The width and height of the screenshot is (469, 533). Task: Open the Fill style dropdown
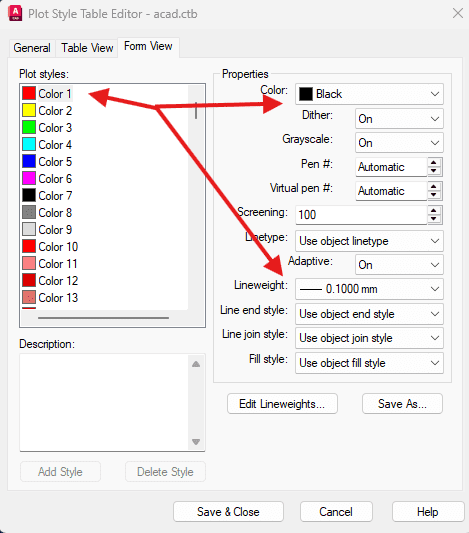(369, 363)
